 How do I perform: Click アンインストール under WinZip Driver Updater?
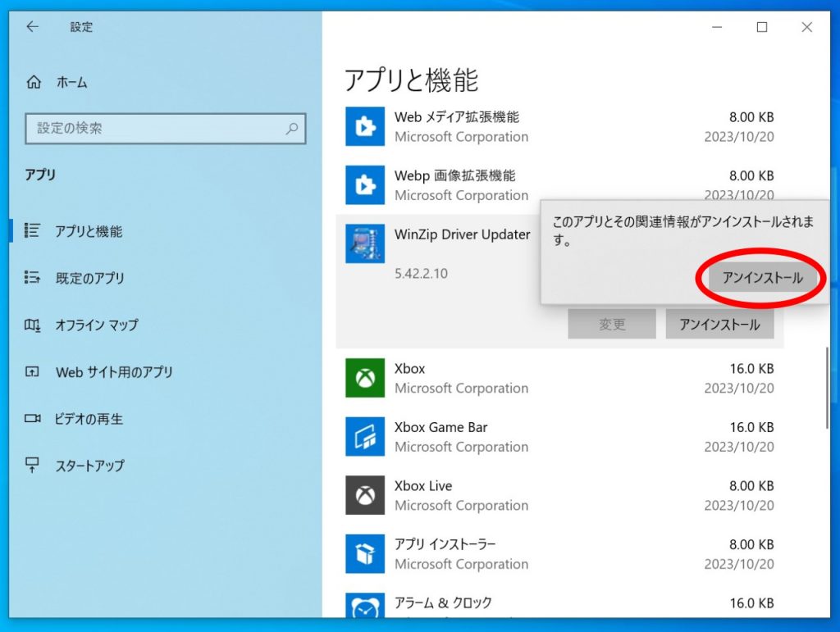(x=719, y=324)
